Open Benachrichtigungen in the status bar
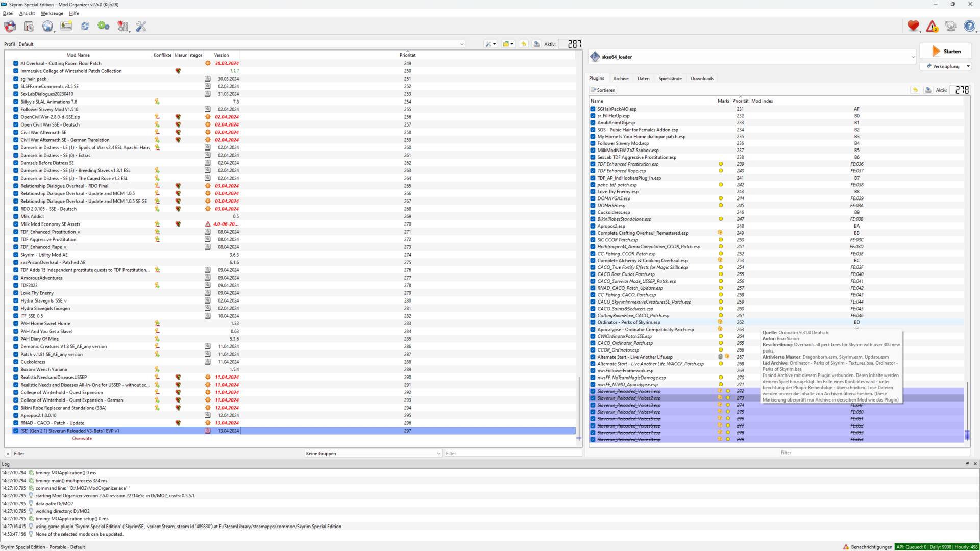 pos(868,547)
